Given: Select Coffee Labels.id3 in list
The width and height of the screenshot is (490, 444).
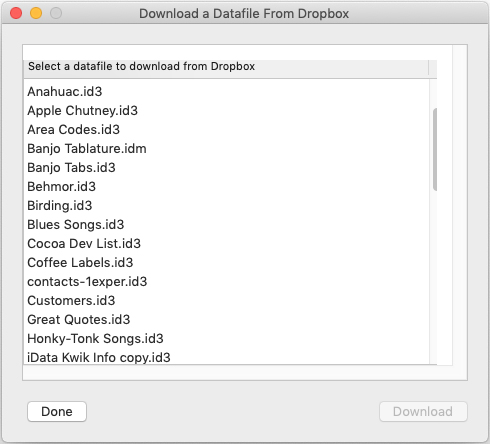Looking at the screenshot, I should point(227,262).
